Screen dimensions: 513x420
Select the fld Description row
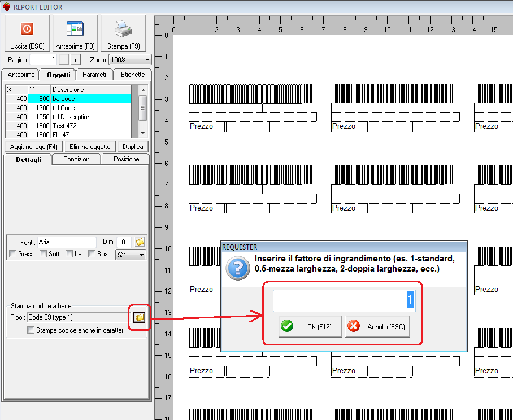[x=68, y=117]
